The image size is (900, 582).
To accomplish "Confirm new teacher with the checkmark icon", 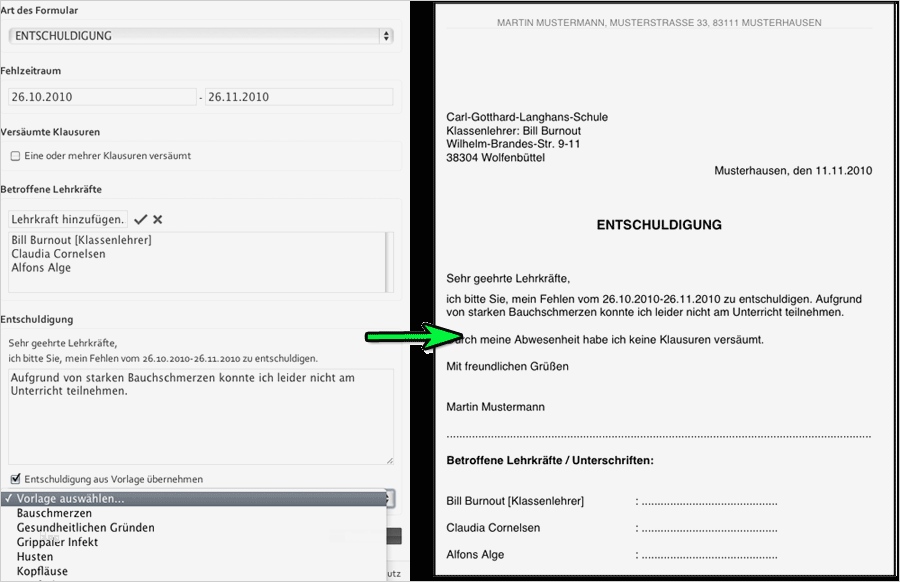I will [141, 219].
